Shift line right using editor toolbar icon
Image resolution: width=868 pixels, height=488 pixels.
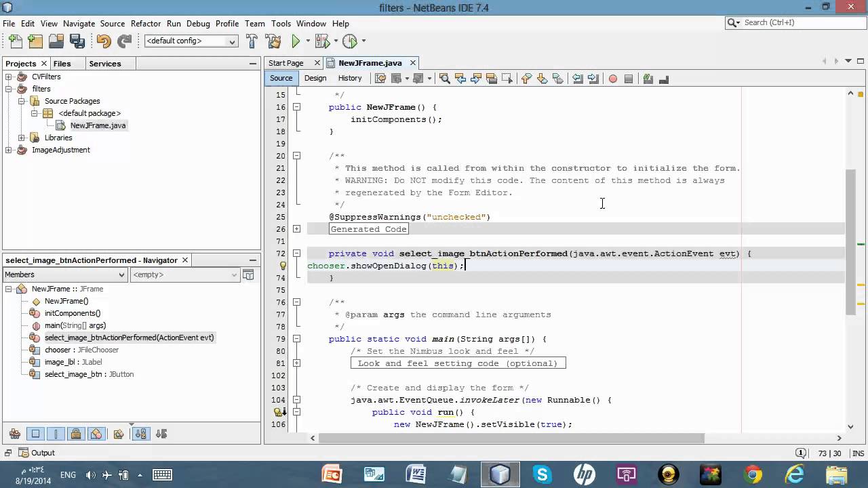pos(593,79)
